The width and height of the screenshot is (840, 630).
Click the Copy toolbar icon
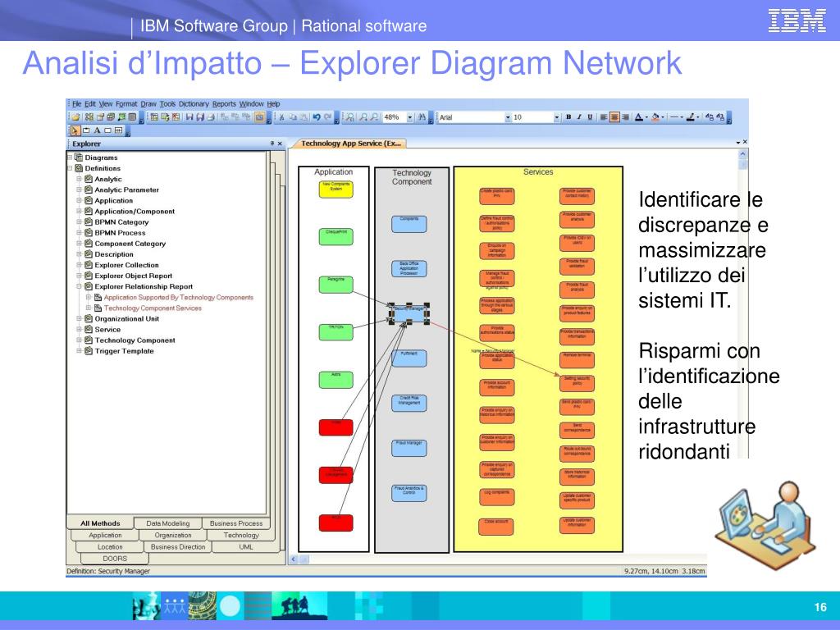click(293, 116)
